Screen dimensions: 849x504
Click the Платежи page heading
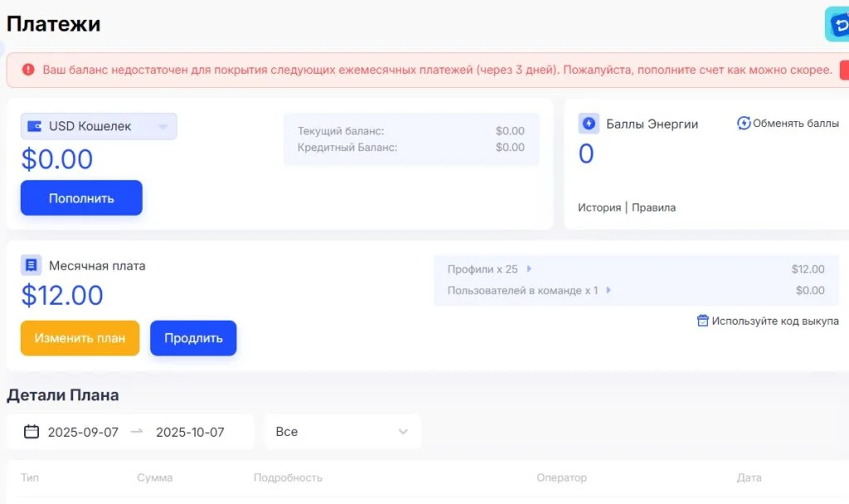coord(54,24)
